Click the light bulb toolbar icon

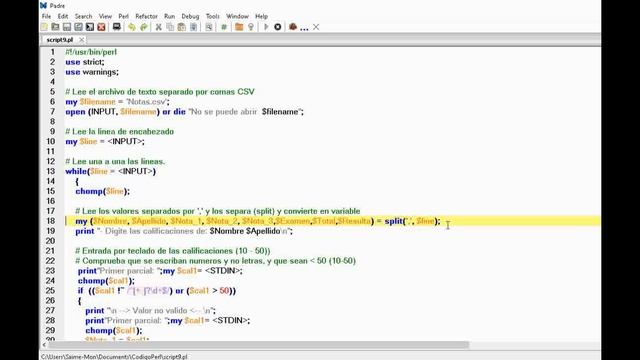(251, 27)
